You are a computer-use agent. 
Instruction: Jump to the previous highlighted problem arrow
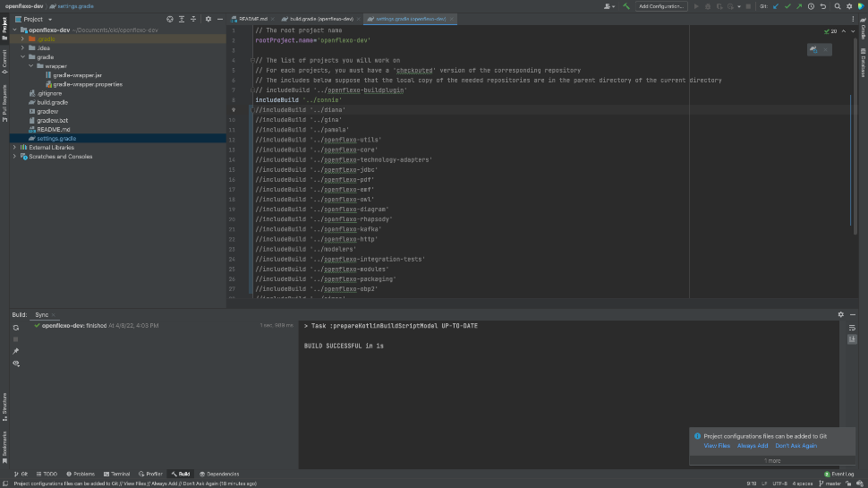point(844,31)
